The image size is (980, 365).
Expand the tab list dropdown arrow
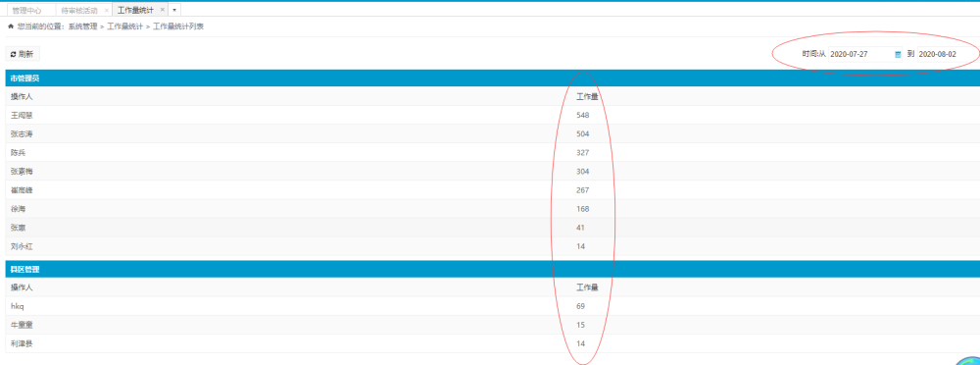click(174, 11)
